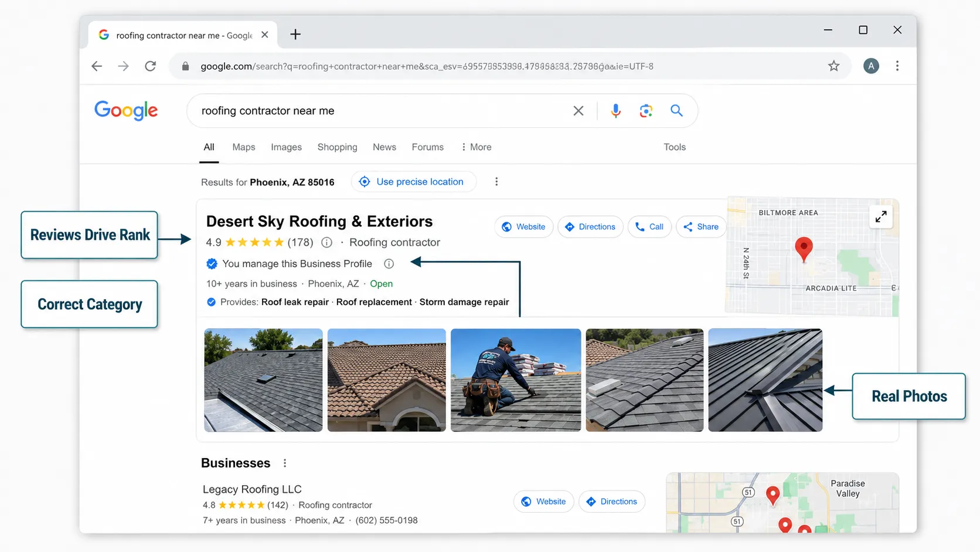This screenshot has width=980, height=552.
Task: Open the profile avatar 'A'
Action: (x=871, y=66)
